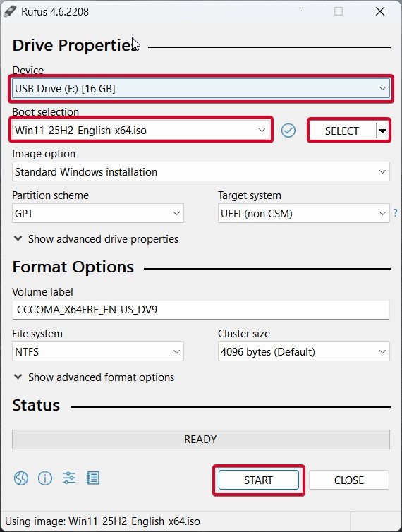
Task: Click the Status heading
Action: tap(36, 406)
